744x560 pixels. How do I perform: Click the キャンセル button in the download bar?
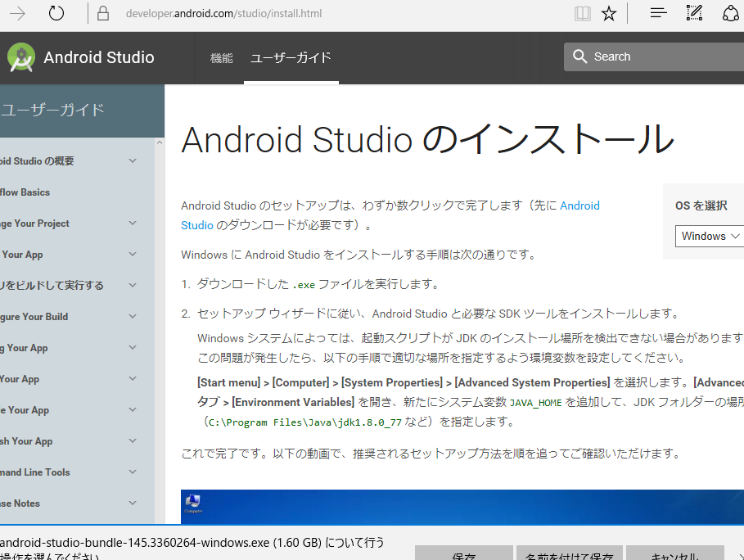tap(674, 554)
